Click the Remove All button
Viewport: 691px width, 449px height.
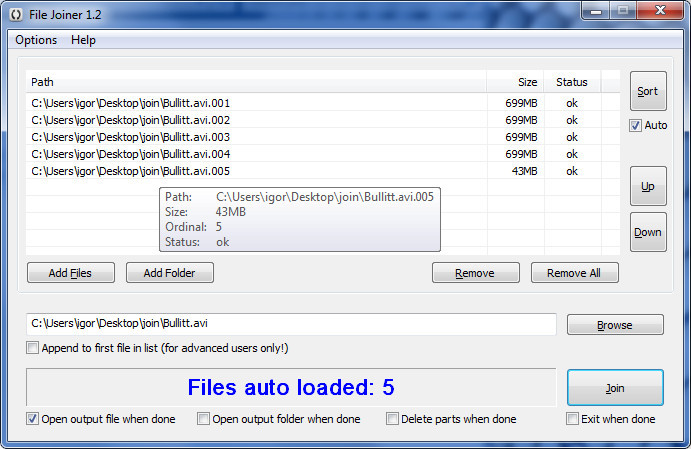[574, 273]
